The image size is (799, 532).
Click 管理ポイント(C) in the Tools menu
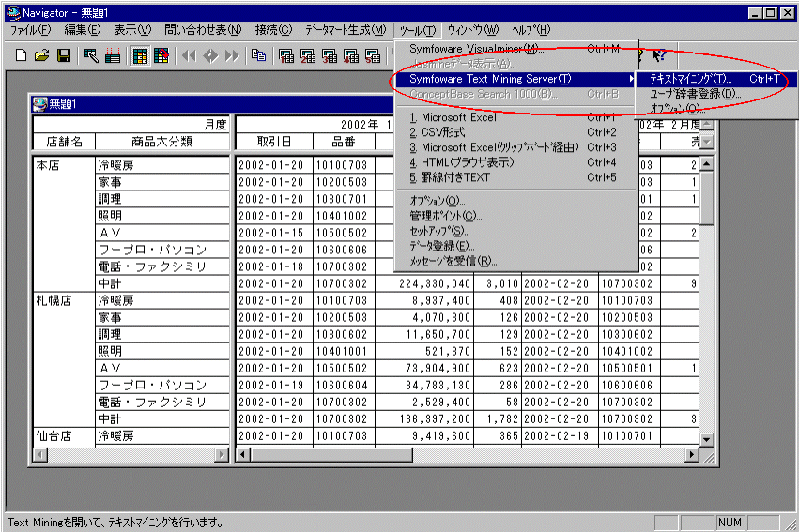click(x=446, y=216)
